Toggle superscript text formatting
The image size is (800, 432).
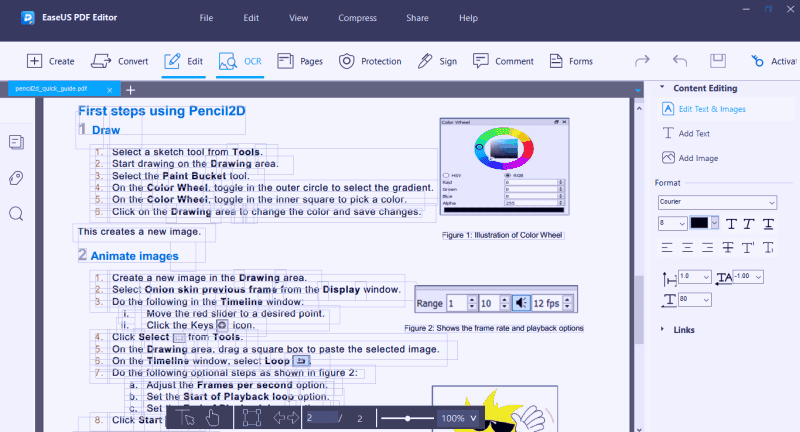coord(748,248)
